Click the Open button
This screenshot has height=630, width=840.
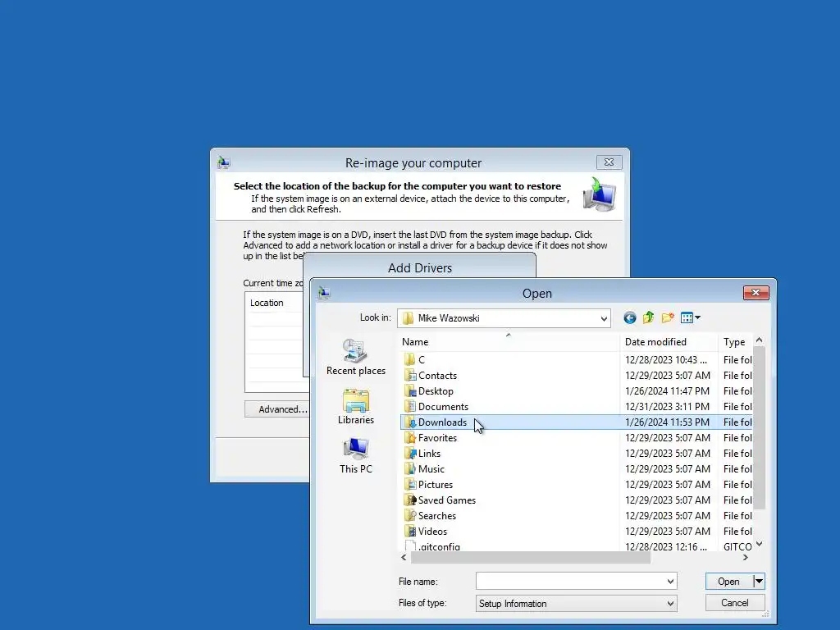(x=728, y=582)
